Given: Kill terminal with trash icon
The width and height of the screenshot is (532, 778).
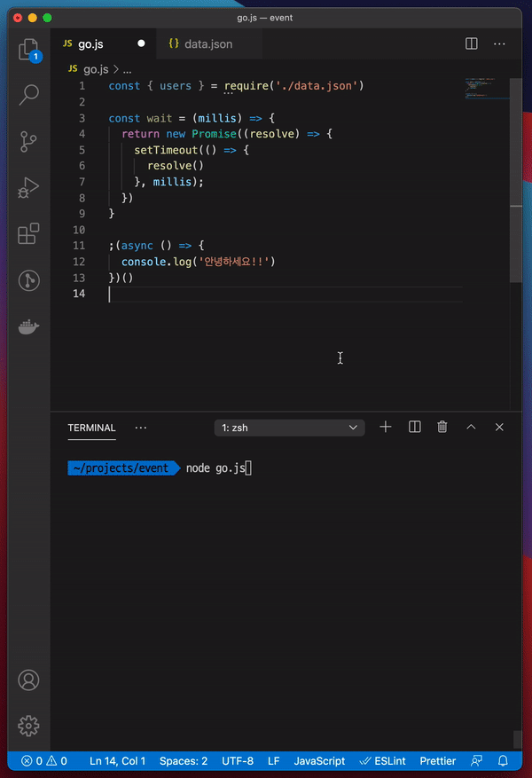Looking at the screenshot, I should coord(442,427).
